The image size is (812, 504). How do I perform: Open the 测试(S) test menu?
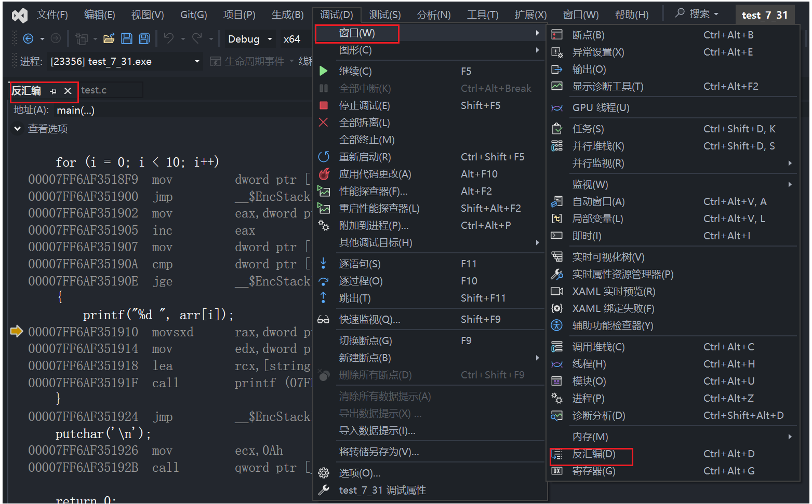[x=385, y=15]
